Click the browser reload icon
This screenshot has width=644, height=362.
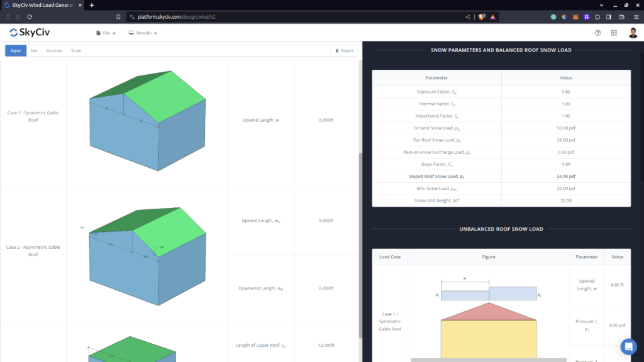click(x=29, y=17)
